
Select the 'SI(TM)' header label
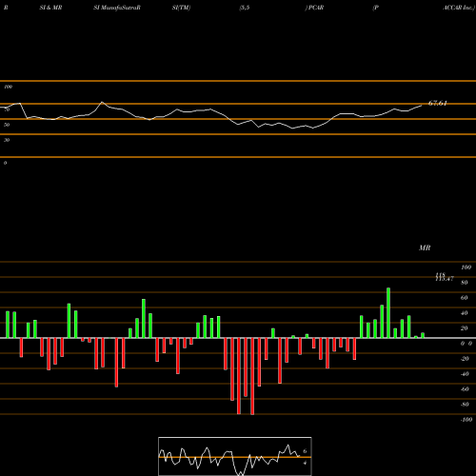click(181, 8)
